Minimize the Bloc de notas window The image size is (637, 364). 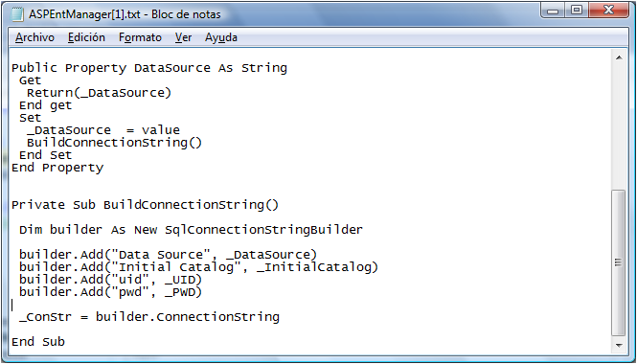tap(553, 11)
